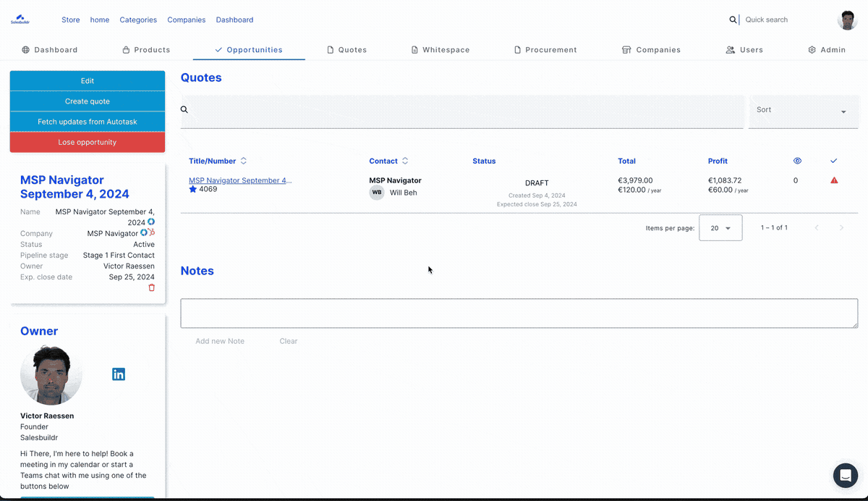
Task: Open the Items per page dropdown
Action: [x=720, y=227]
